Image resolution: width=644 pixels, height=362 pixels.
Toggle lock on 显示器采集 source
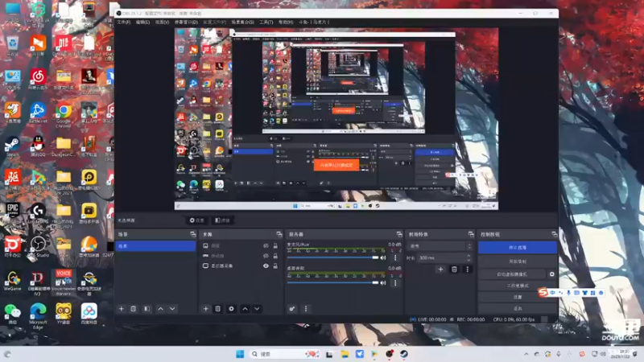tap(275, 266)
